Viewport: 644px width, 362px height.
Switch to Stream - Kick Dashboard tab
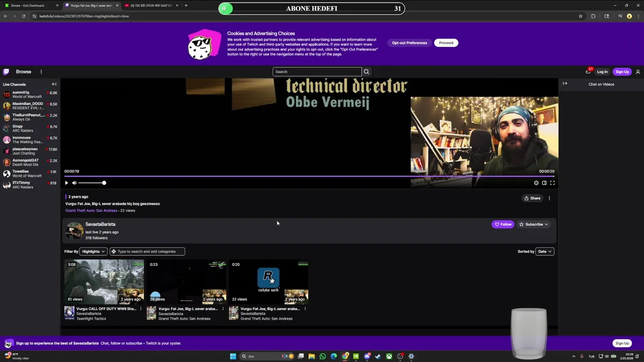(31, 6)
